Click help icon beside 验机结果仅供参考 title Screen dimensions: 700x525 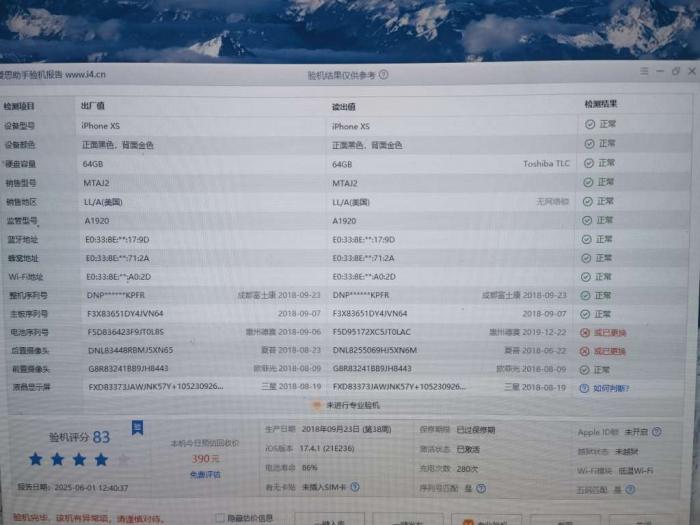[383, 75]
